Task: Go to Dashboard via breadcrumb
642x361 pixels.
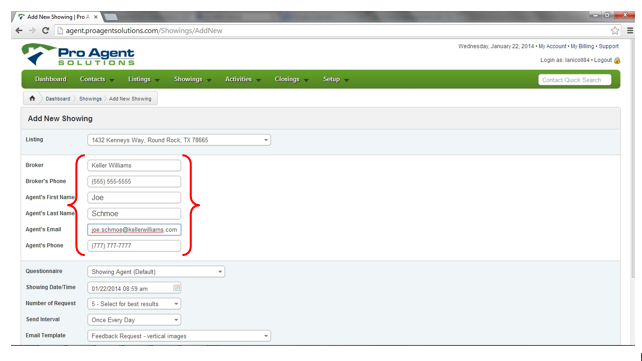Action: tap(58, 99)
